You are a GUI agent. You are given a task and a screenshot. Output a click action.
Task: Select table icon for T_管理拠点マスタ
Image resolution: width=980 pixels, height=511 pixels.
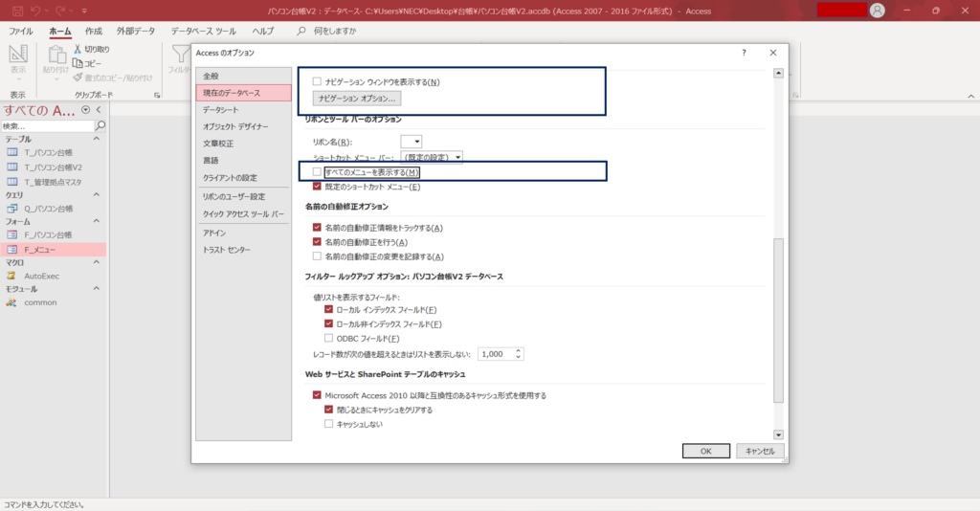(x=11, y=182)
